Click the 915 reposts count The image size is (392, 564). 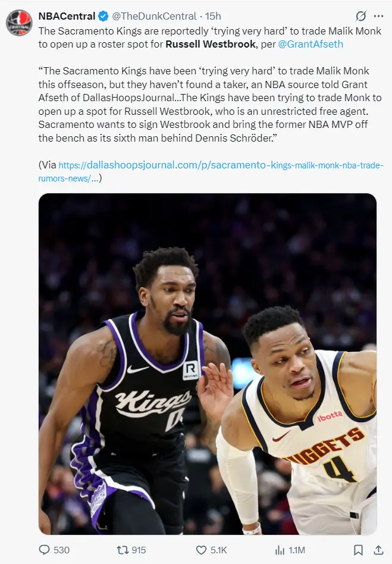click(x=139, y=550)
